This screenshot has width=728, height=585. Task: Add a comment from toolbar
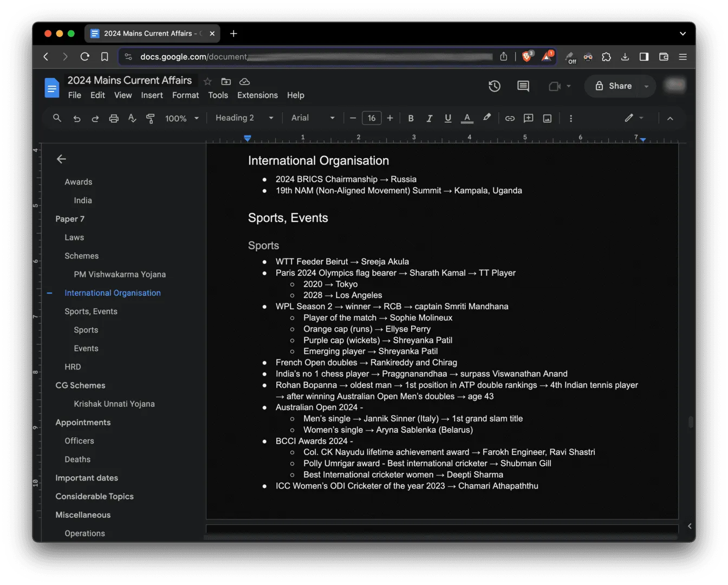click(x=529, y=118)
